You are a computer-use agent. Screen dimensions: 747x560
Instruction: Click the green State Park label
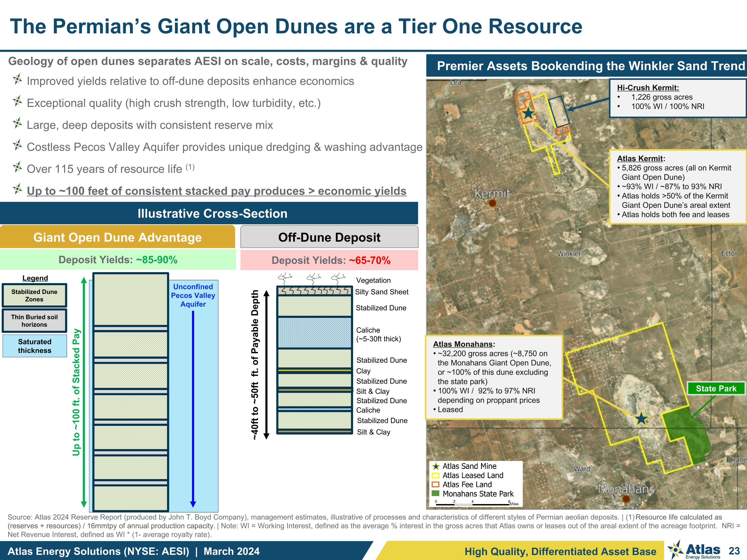[x=716, y=389]
